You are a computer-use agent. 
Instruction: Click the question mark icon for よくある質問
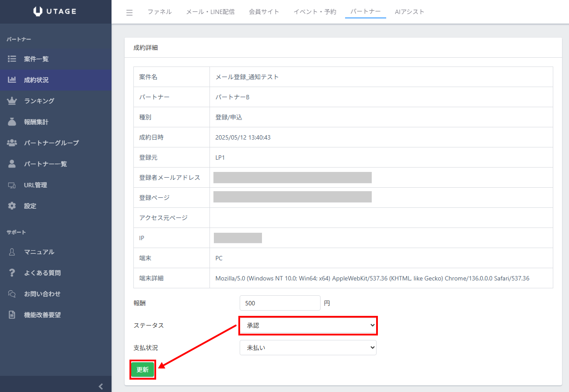coord(12,273)
